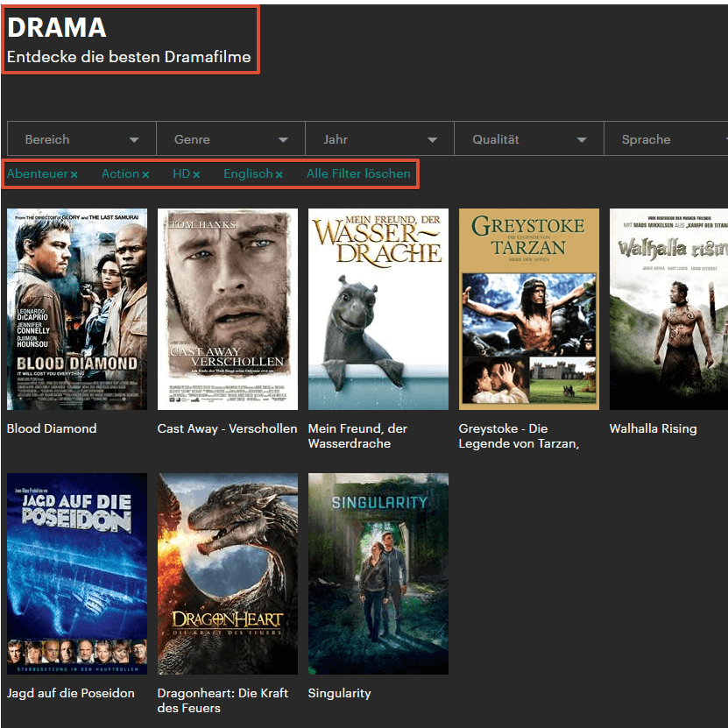The height and width of the screenshot is (728, 728).
Task: Open the Singularity poster
Action: click(x=378, y=574)
